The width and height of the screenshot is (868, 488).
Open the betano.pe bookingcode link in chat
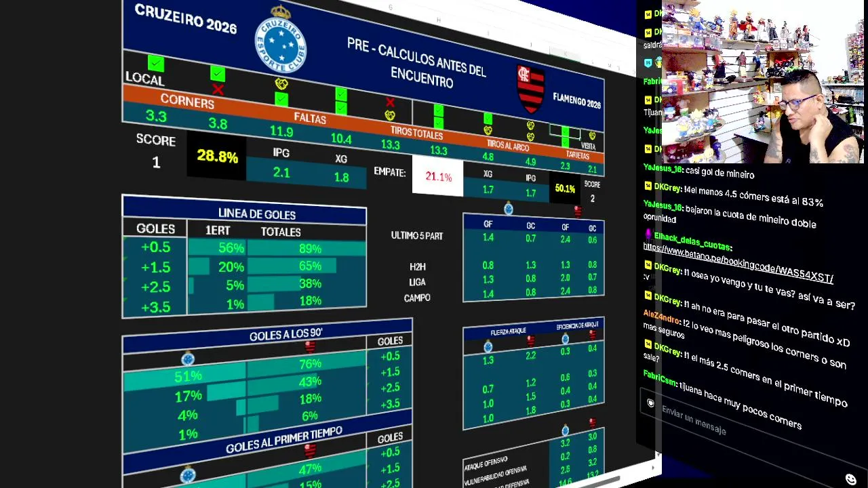click(738, 262)
